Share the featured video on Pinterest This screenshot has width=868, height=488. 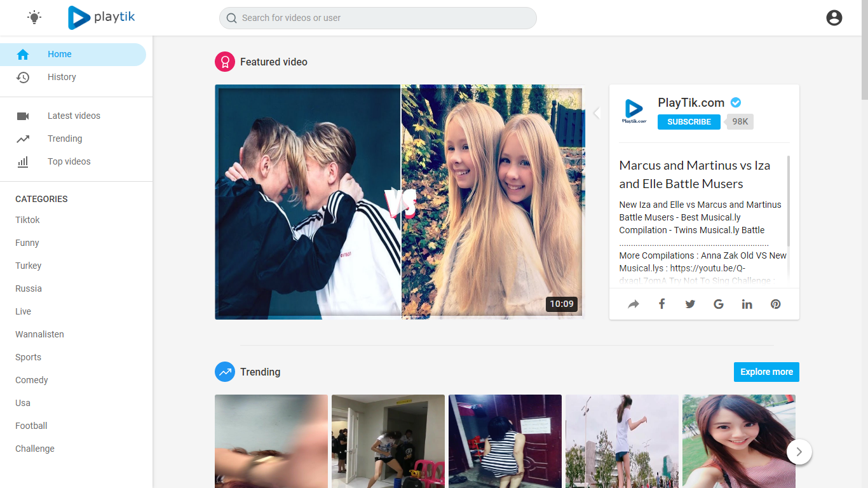pyautogui.click(x=775, y=304)
